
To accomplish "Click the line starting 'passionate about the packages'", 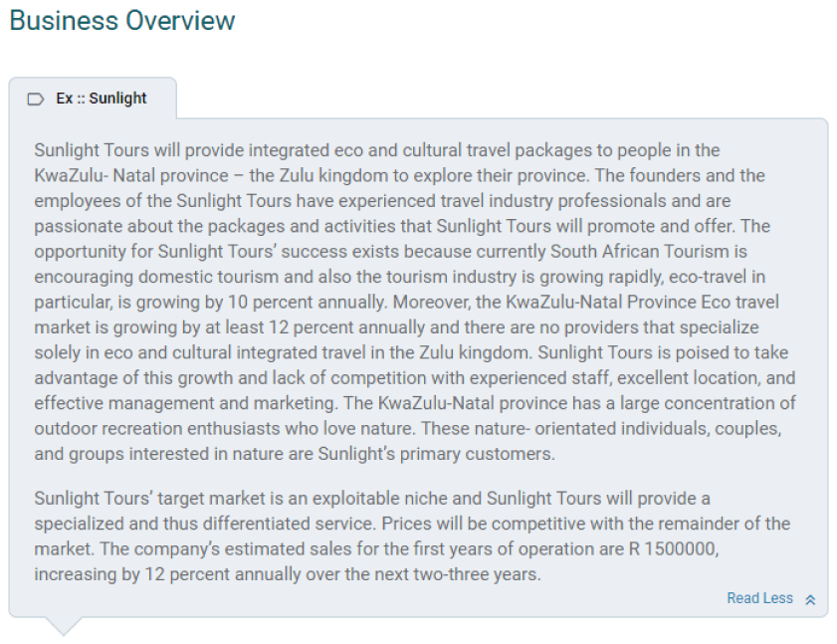I will tap(402, 226).
